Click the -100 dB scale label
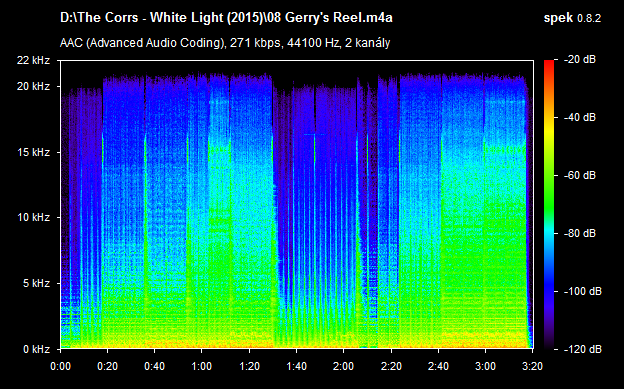This screenshot has height=389, width=624. [583, 291]
